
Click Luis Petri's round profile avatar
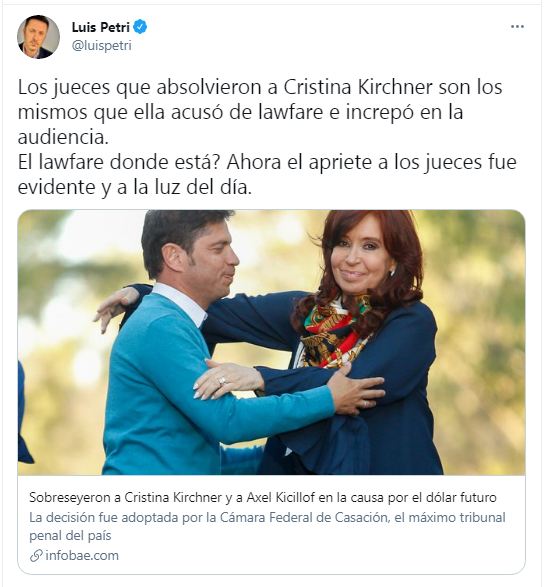point(38,37)
